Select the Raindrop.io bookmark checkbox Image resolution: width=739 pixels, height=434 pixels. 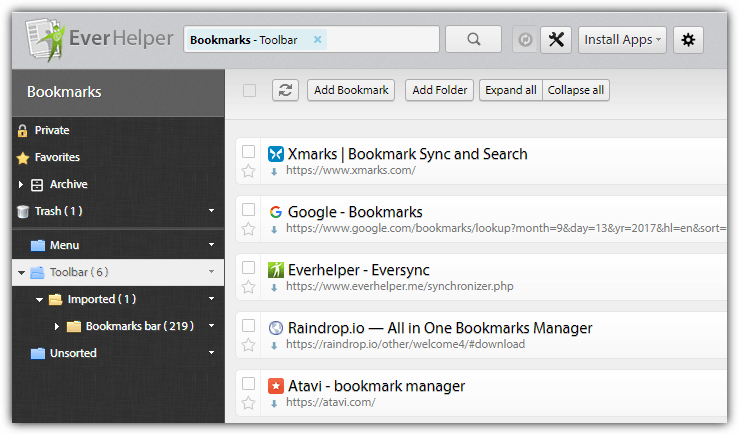[x=249, y=326]
